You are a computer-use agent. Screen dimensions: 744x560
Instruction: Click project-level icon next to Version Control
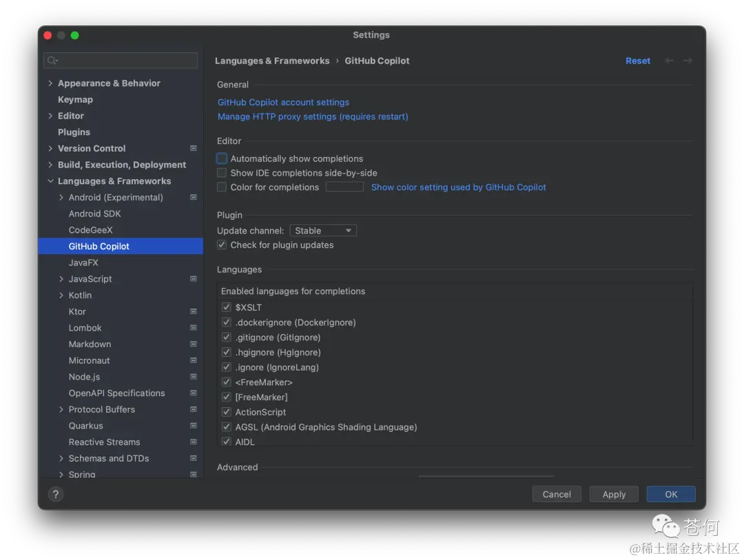pos(194,149)
